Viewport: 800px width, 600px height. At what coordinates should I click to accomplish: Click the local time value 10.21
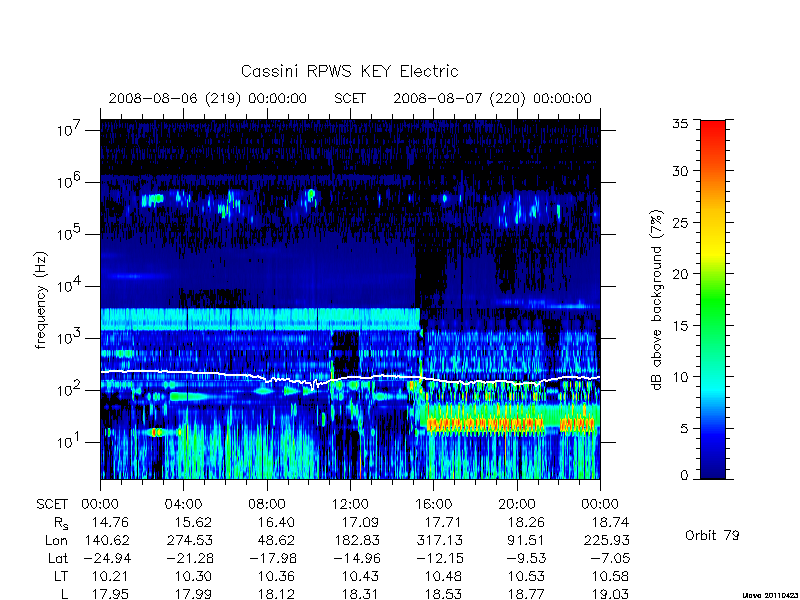[x=110, y=576]
